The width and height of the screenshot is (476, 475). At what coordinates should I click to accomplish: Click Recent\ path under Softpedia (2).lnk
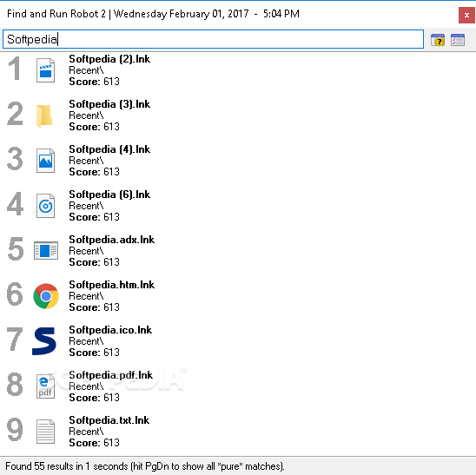tap(86, 70)
